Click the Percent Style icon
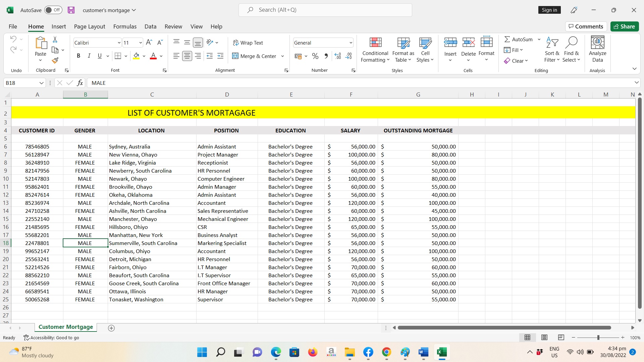 315,56
